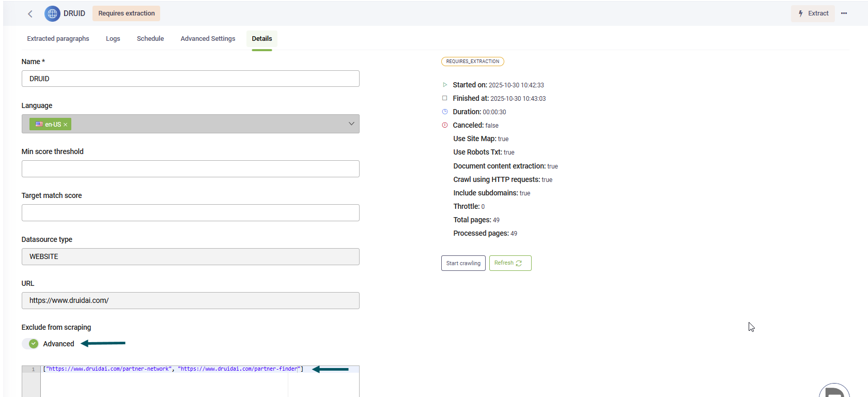Click the Canceled status warning icon

point(445,125)
